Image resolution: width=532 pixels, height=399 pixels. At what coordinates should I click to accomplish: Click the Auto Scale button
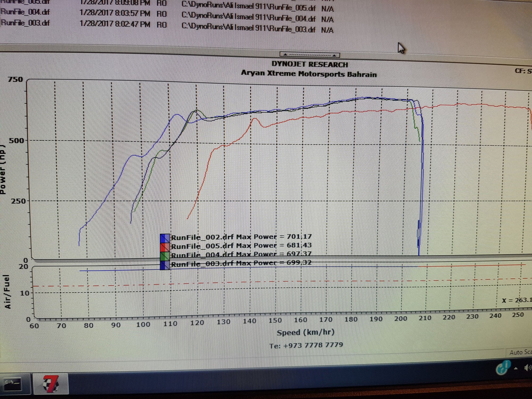[x=520, y=352]
